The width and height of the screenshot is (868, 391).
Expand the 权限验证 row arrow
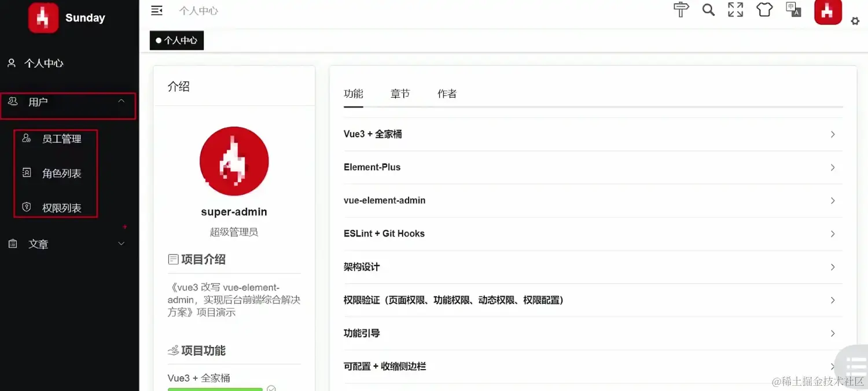click(x=833, y=300)
